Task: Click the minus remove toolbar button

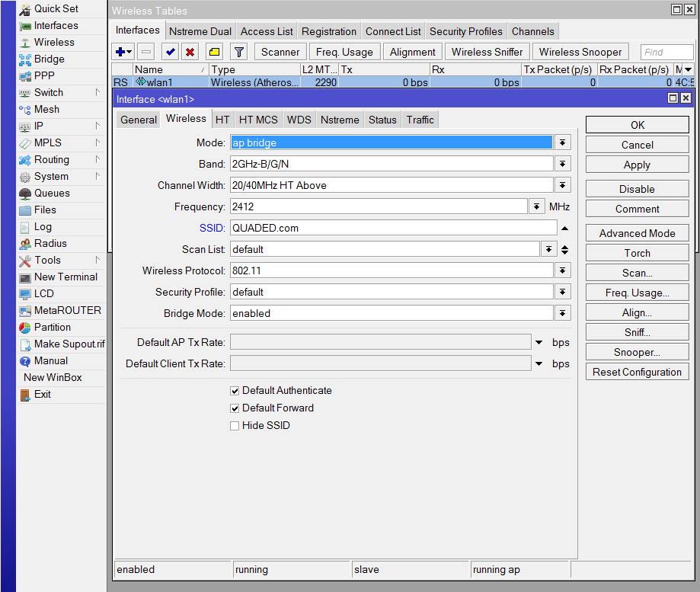Action: coord(146,52)
